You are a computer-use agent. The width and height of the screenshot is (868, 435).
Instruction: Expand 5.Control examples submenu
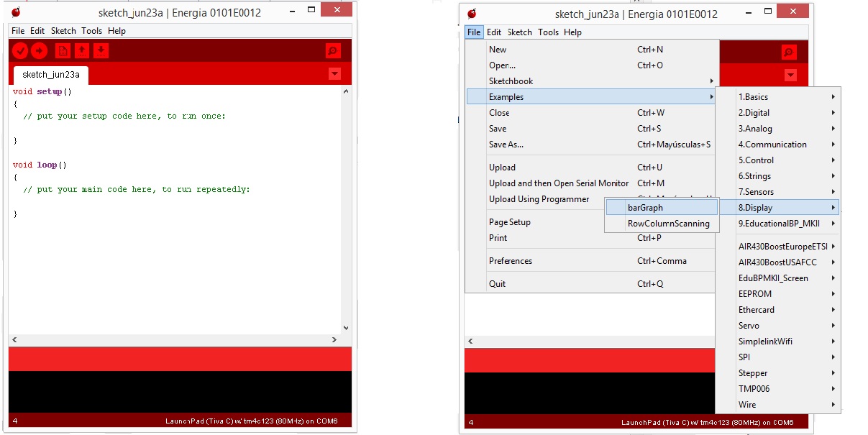point(777,160)
